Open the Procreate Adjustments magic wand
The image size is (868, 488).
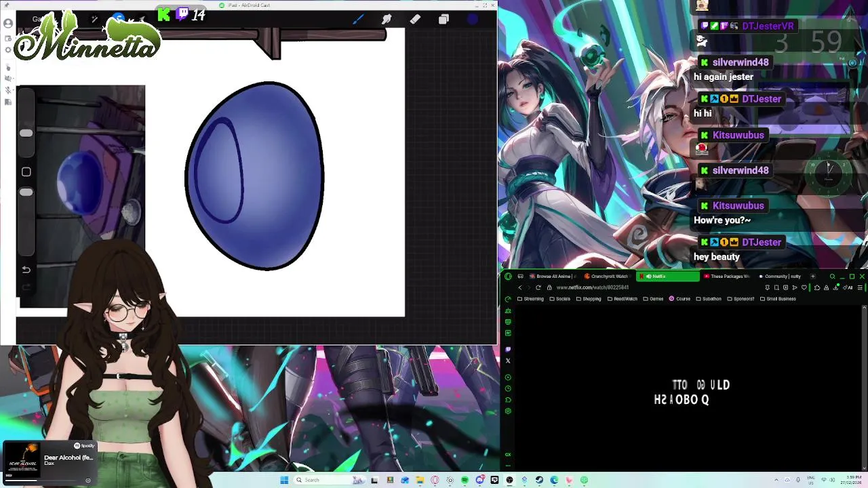94,20
